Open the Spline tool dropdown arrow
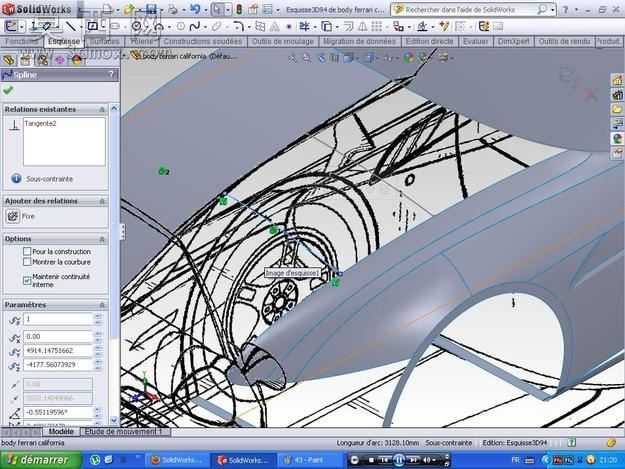The image size is (625, 469). click(x=205, y=27)
